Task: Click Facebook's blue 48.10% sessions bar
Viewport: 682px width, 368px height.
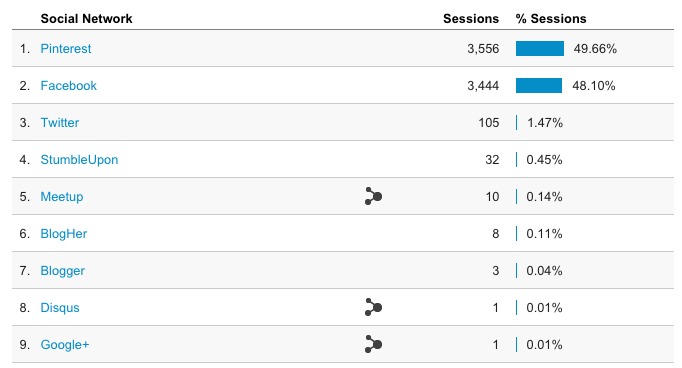Action: (539, 85)
